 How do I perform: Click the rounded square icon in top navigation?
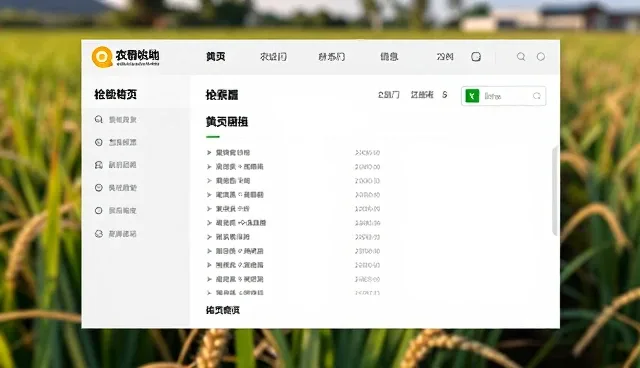tap(476, 57)
